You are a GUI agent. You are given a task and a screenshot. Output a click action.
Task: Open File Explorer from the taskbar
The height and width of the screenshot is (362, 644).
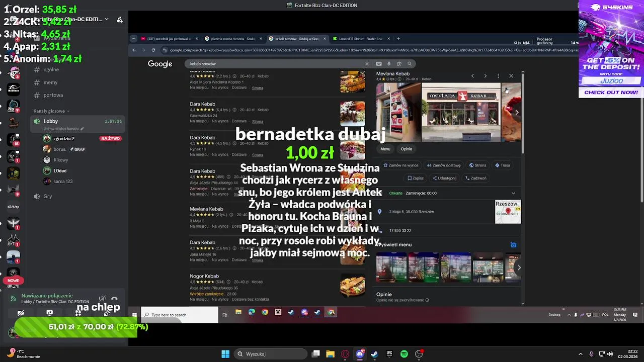coord(330,354)
